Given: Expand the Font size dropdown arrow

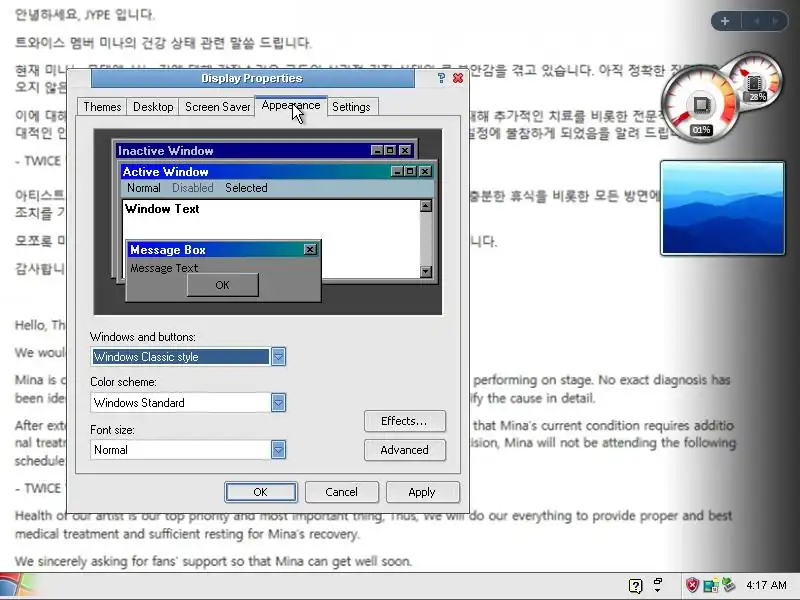Looking at the screenshot, I should (278, 450).
